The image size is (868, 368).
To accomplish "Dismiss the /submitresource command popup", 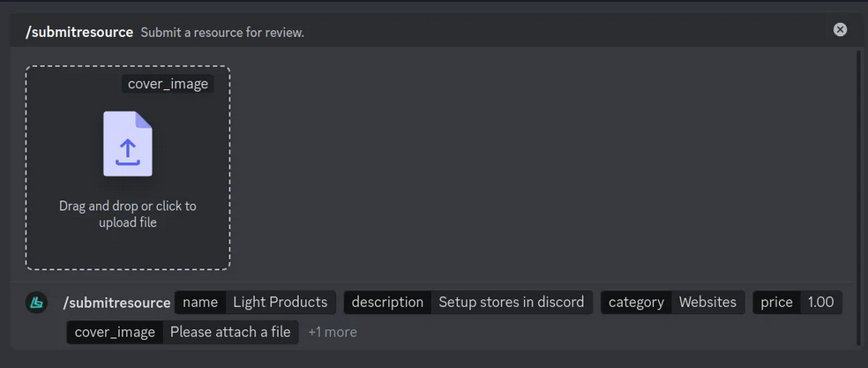I will (x=840, y=29).
